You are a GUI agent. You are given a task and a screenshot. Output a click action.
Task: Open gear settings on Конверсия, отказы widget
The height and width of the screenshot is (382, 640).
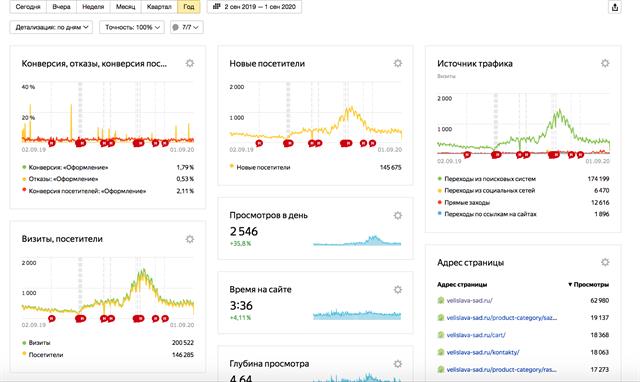(x=190, y=63)
